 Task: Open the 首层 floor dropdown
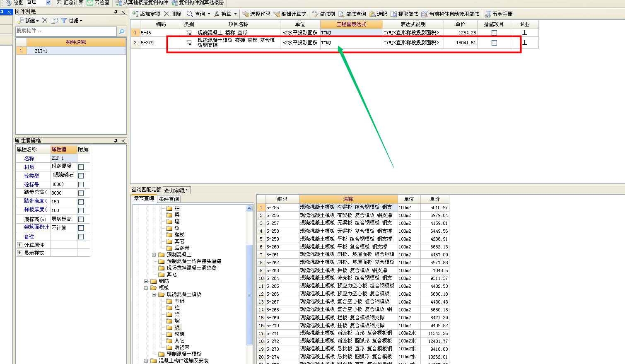[48, 2]
